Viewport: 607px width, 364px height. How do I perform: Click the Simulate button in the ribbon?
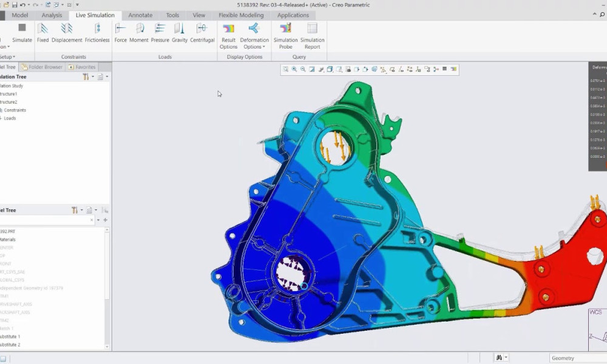tap(22, 33)
